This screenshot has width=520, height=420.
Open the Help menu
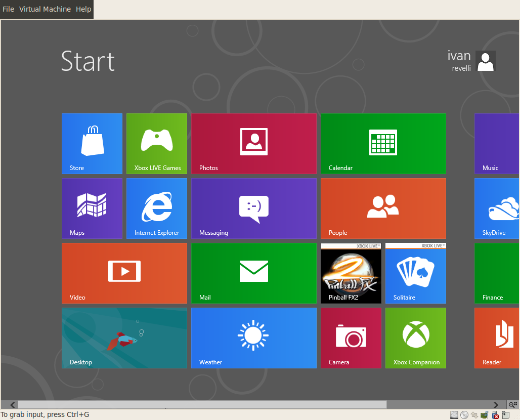(83, 9)
